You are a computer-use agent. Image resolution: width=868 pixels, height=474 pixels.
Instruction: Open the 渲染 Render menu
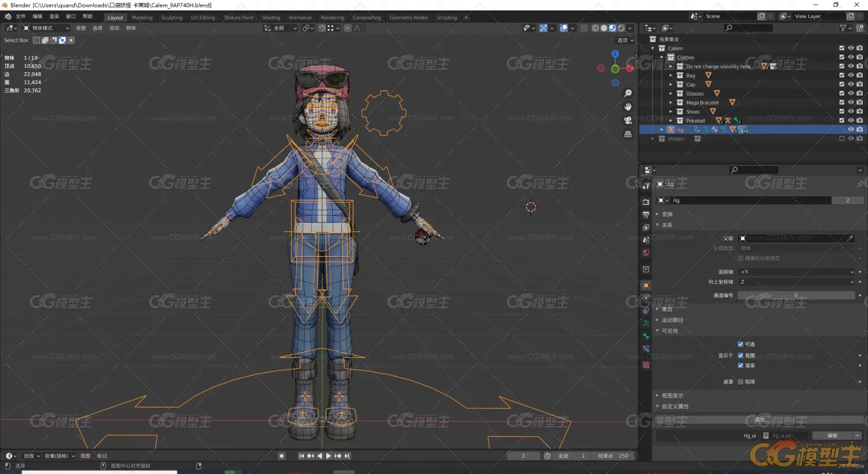pos(54,16)
